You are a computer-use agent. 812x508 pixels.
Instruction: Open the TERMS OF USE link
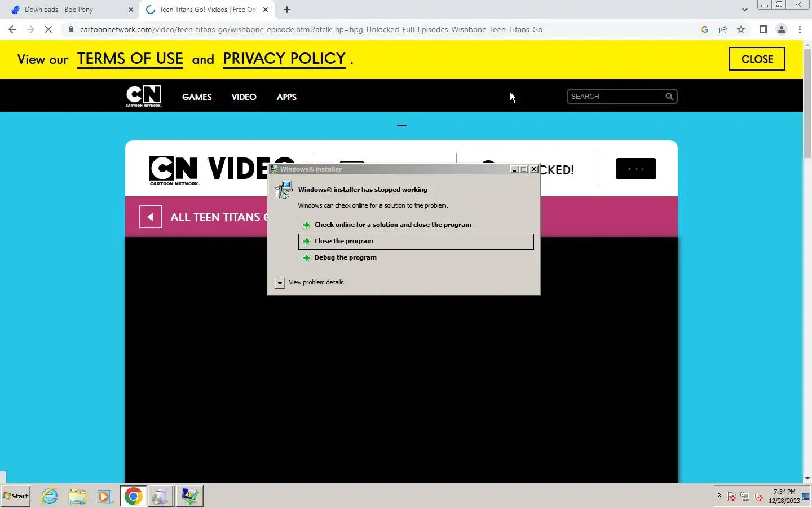coord(130,59)
